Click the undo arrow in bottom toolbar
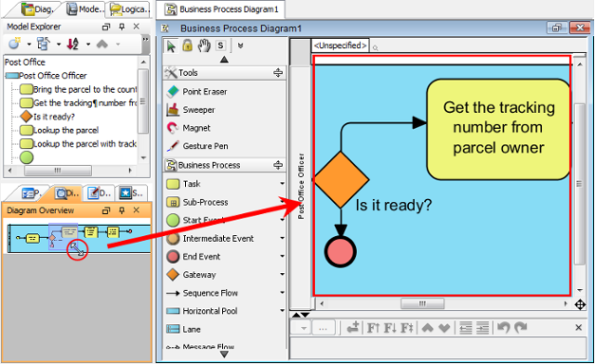 (504, 327)
